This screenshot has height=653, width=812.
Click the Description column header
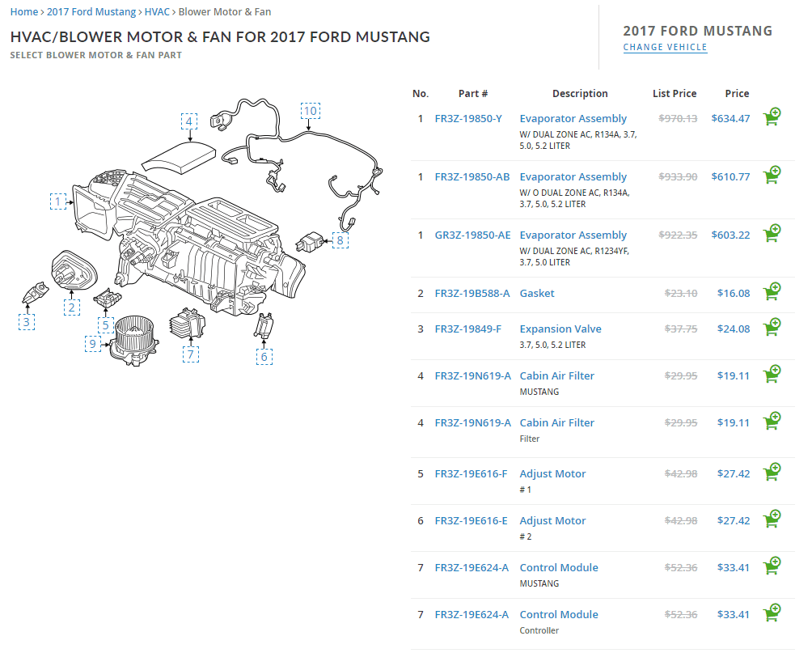(580, 94)
